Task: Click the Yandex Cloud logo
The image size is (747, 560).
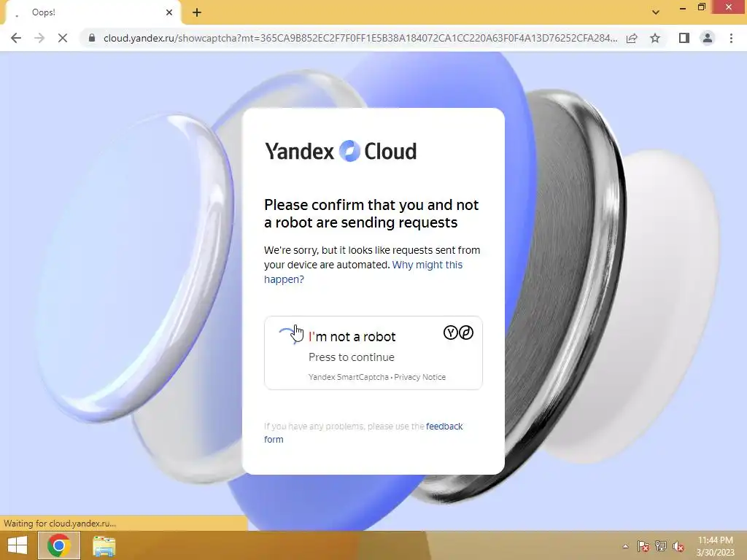Action: click(340, 151)
